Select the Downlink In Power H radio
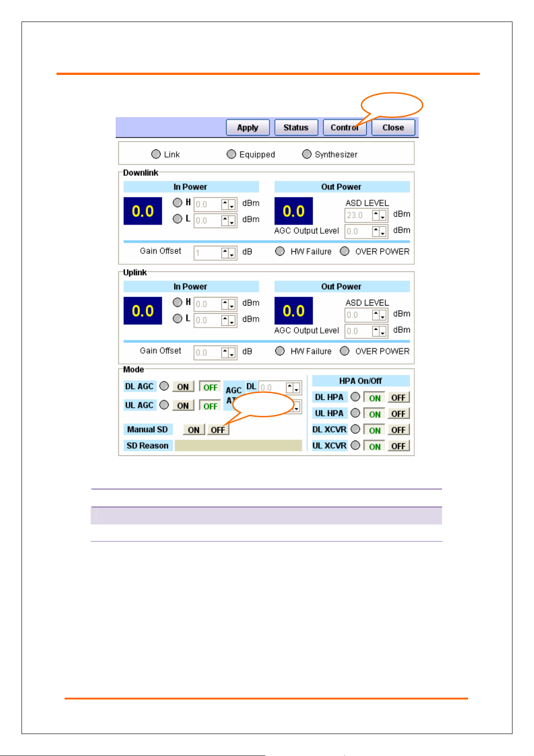The height and width of the screenshot is (756, 534). click(178, 203)
